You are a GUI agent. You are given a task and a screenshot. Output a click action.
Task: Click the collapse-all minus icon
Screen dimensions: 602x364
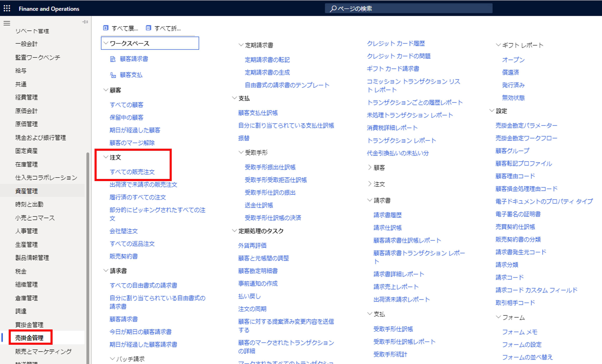pos(148,28)
